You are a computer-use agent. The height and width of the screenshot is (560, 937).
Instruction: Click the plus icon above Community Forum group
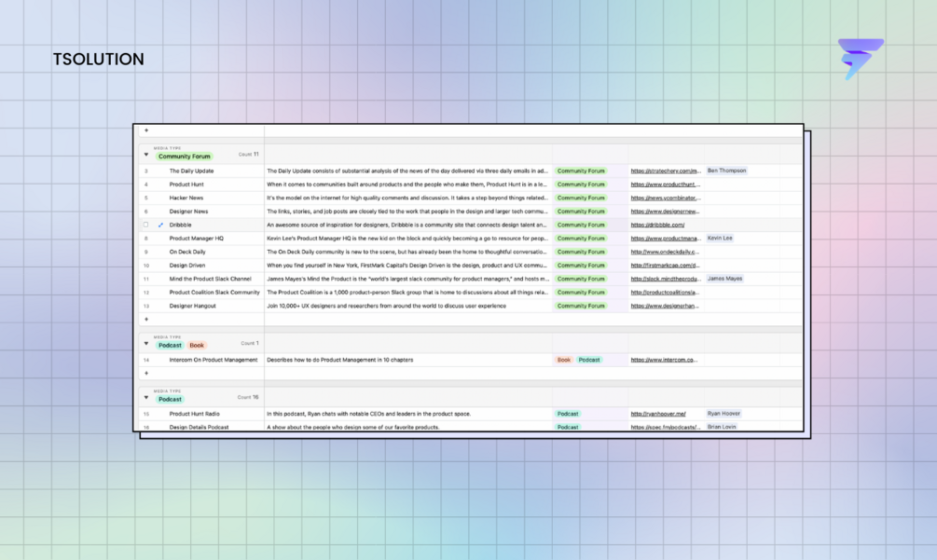[146, 130]
